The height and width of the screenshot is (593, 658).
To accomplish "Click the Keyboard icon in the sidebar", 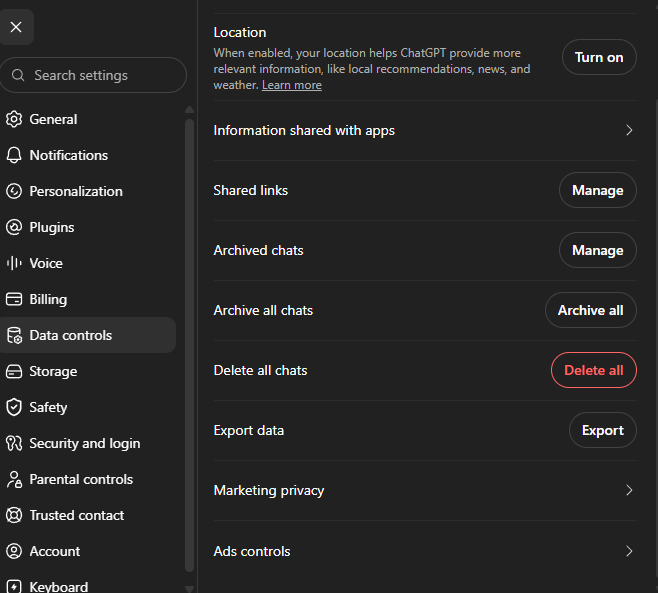I will tap(14, 586).
